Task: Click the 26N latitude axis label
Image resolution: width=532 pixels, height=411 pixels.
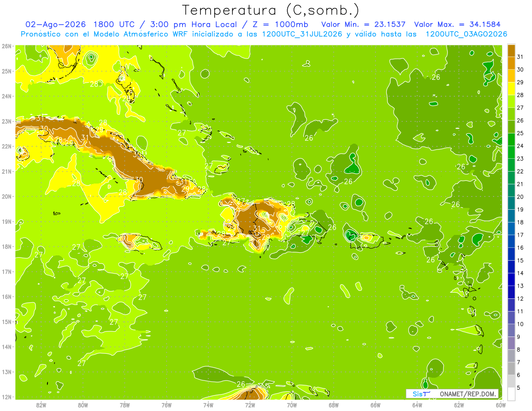Action: pos(6,46)
